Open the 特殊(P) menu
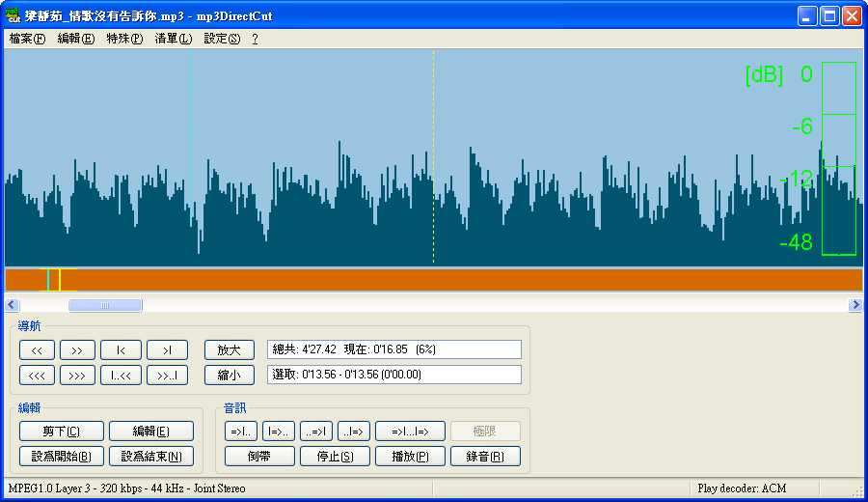Screen dimensions: 868x502 point(124,39)
